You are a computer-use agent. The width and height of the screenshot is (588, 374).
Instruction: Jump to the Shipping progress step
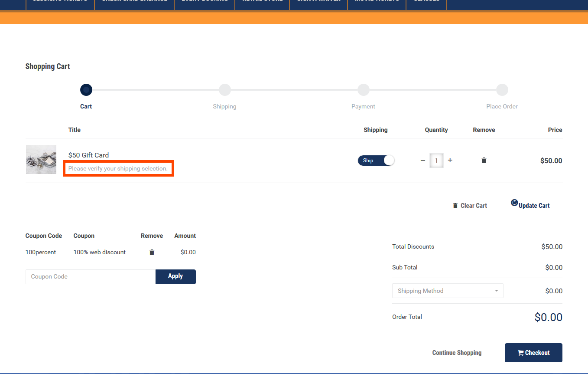(x=224, y=90)
